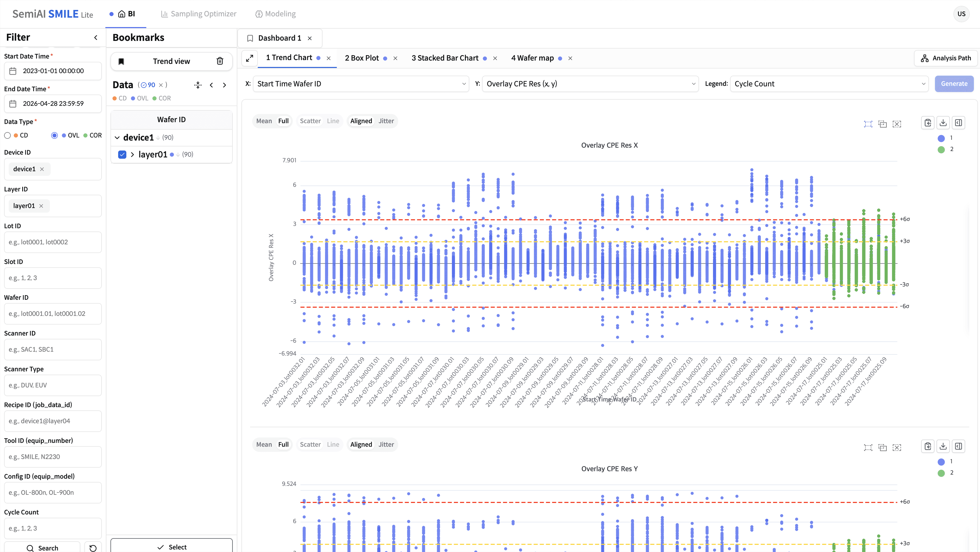Image resolution: width=980 pixels, height=552 pixels.
Task: Open the Legend dropdown
Action: (829, 84)
